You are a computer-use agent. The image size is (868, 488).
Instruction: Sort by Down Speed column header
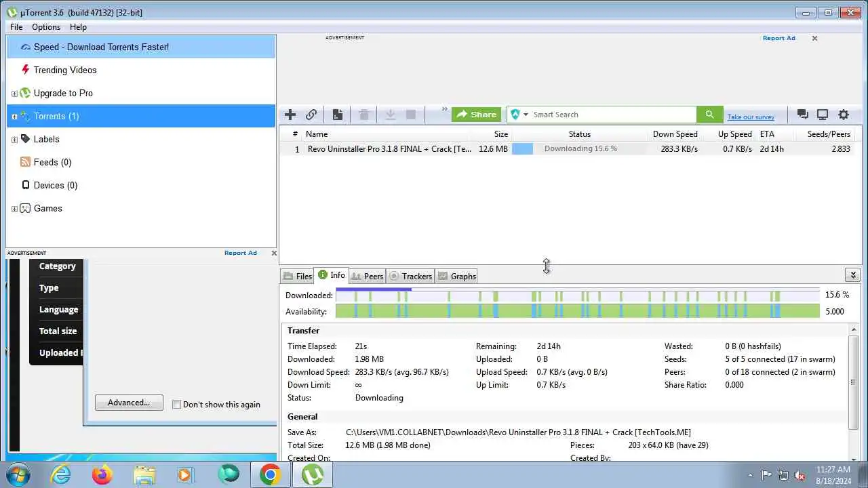point(675,134)
